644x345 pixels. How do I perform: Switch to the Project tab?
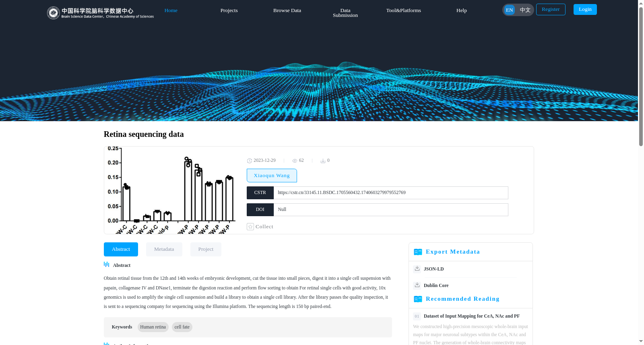pyautogui.click(x=206, y=249)
